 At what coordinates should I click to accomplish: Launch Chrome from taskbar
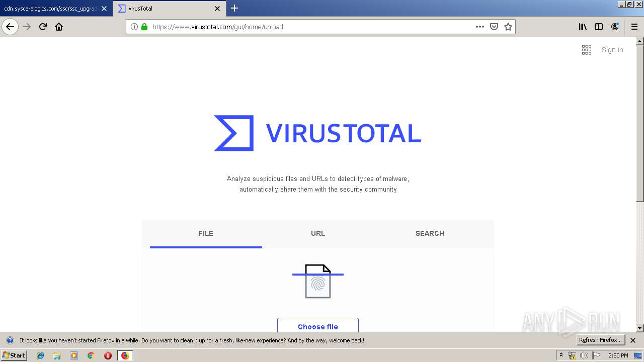[x=91, y=355]
